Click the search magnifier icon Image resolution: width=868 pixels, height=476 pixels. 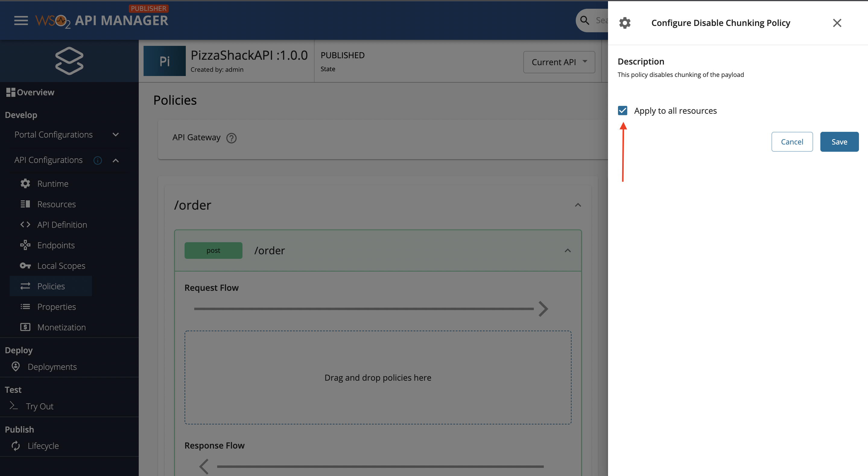584,20
